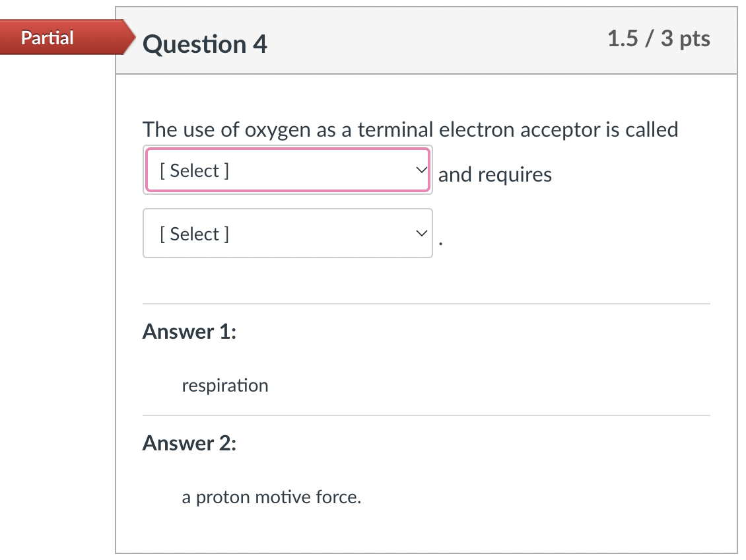
Task: Click the question text about oxygen
Action: pyautogui.click(x=410, y=129)
